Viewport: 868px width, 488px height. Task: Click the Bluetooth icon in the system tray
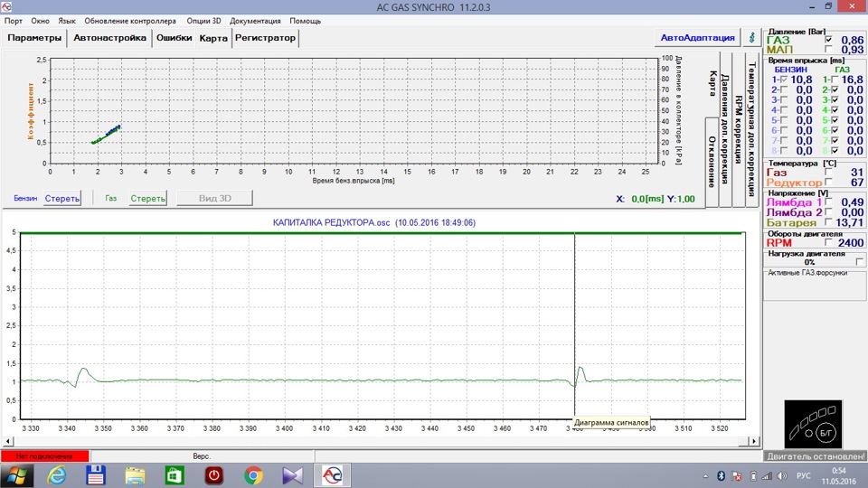click(x=721, y=476)
